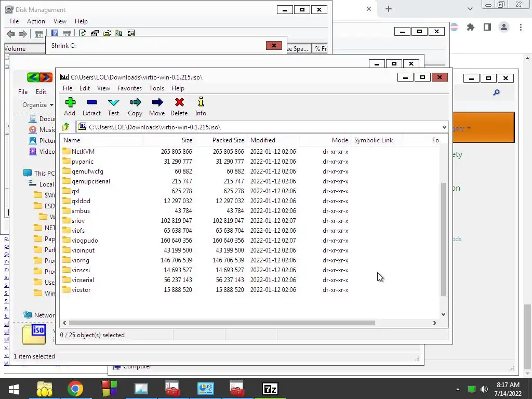Open Disk Management File menu
Viewport: 532px width, 399px height.
tap(14, 21)
